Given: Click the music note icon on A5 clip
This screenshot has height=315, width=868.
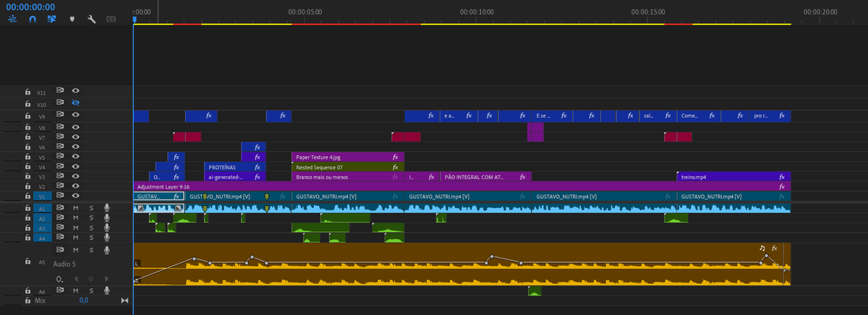Looking at the screenshot, I should [762, 248].
